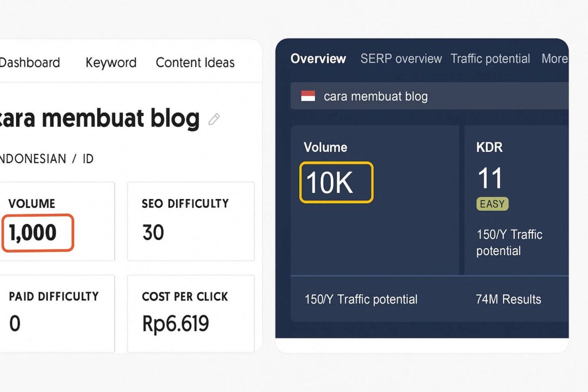Image resolution: width=588 pixels, height=392 pixels.
Task: Switch to the Keyword tab
Action: (x=111, y=63)
